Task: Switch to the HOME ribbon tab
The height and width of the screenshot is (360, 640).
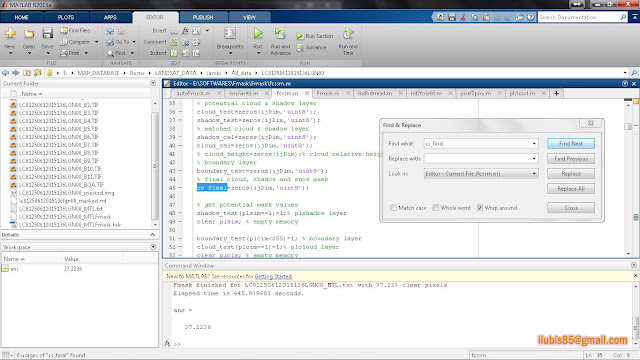Action: tap(22, 17)
